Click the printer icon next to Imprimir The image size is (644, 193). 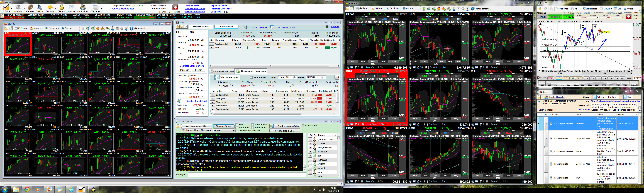327,27
